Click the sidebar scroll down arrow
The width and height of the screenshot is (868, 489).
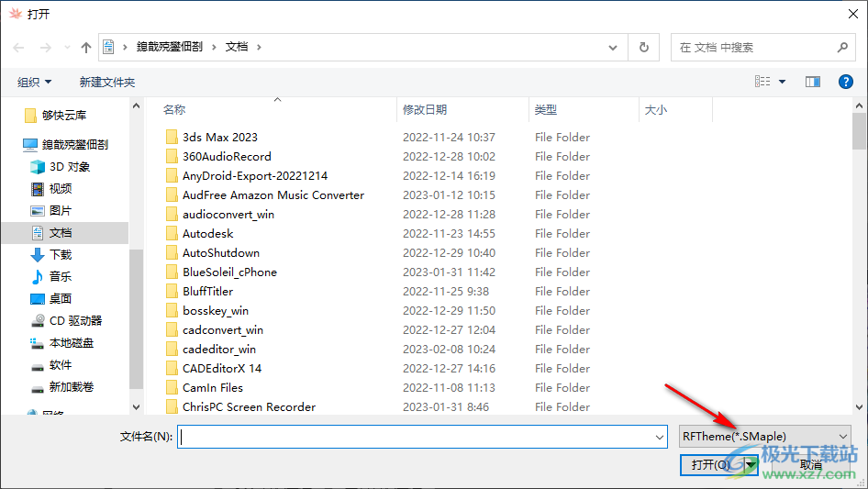136,407
